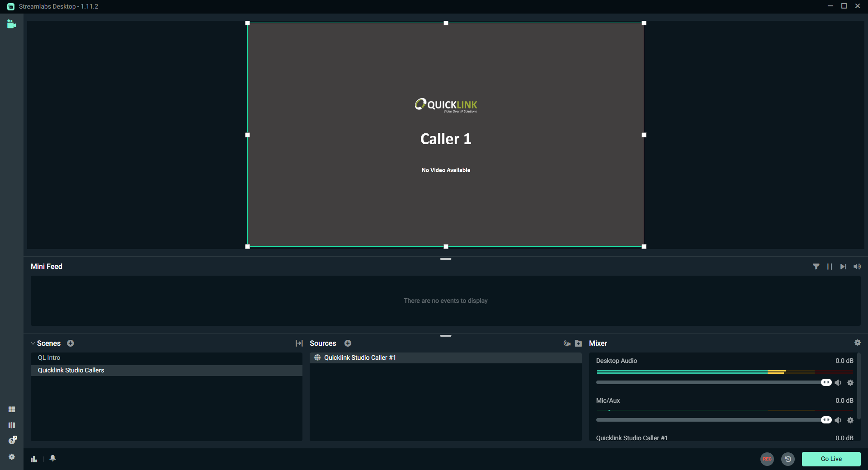Click Quicklink Studio Caller #1 mixer label

click(x=632, y=437)
